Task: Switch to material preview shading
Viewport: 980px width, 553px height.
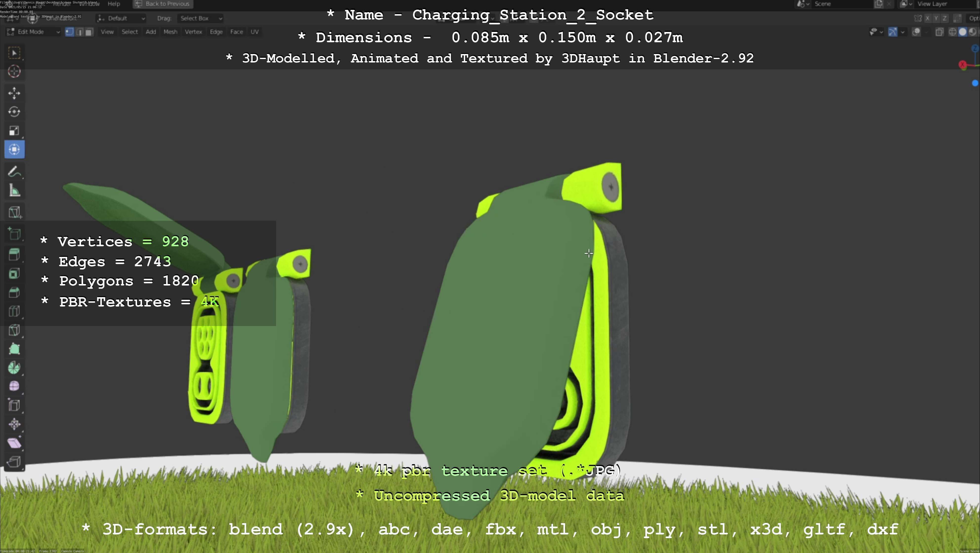Action: point(972,32)
